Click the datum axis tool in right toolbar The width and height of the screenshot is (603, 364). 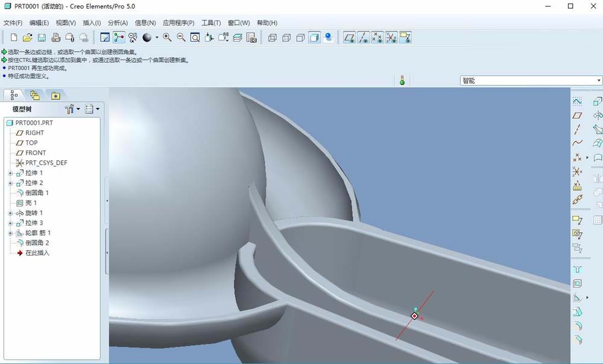(577, 130)
